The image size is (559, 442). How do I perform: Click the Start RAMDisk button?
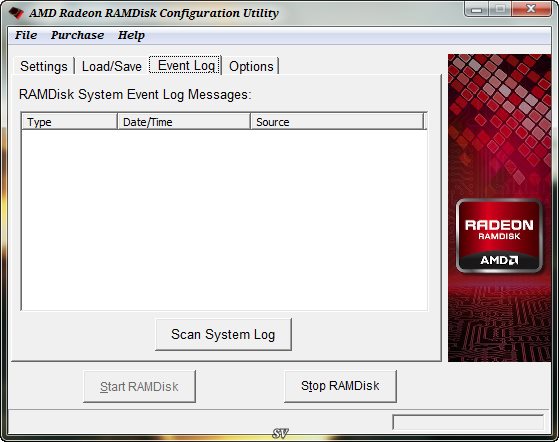point(139,386)
